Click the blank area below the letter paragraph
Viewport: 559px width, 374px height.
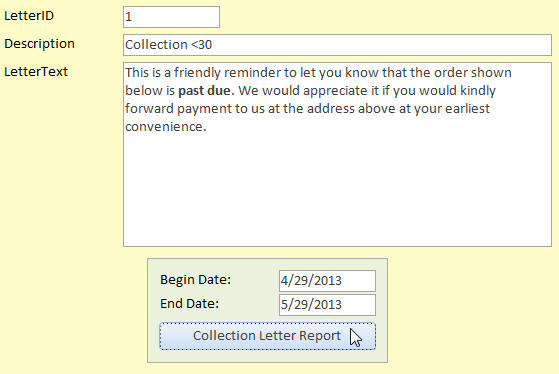point(337,189)
